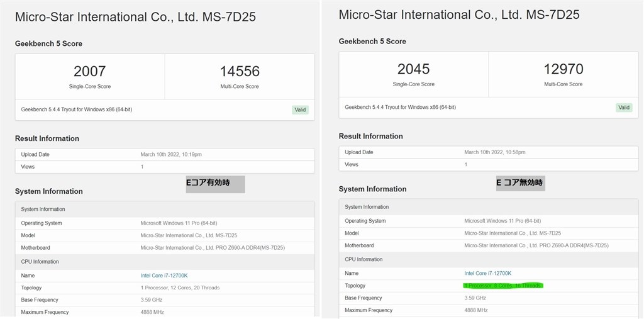Click left motherboard value PRO Z690-A DDR4
The height and width of the screenshot is (319, 644).
[213, 248]
